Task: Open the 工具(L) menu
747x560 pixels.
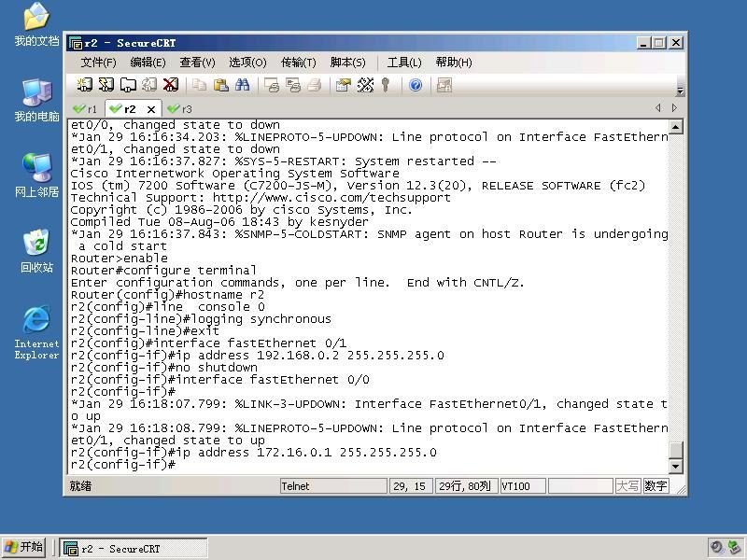Action: 404,63
